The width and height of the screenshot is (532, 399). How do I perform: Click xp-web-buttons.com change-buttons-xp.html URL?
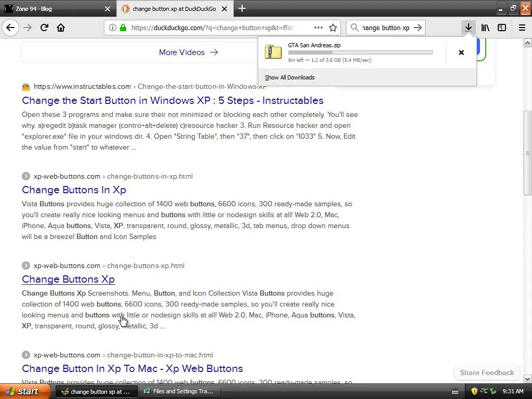pos(109,265)
